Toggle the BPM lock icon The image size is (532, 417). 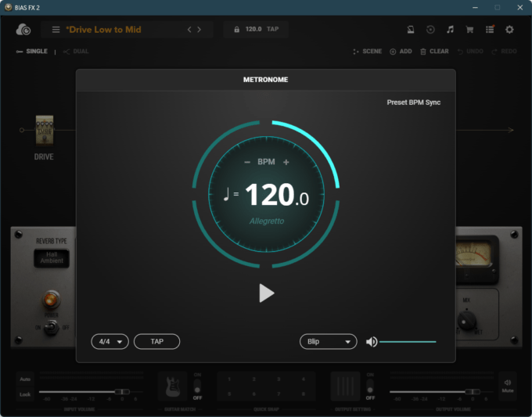point(236,30)
